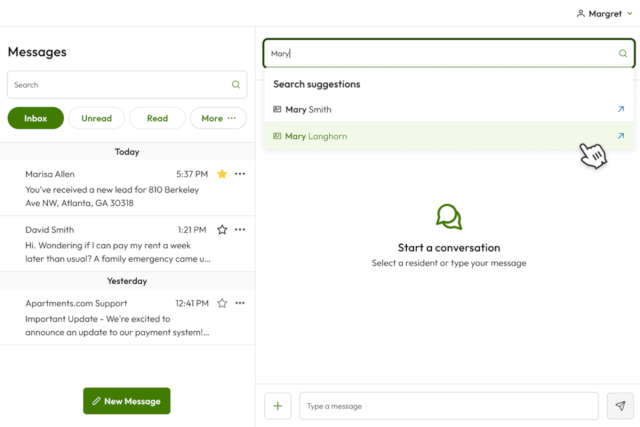
Task: Click the resident search field containing Mary
Action: point(449,53)
